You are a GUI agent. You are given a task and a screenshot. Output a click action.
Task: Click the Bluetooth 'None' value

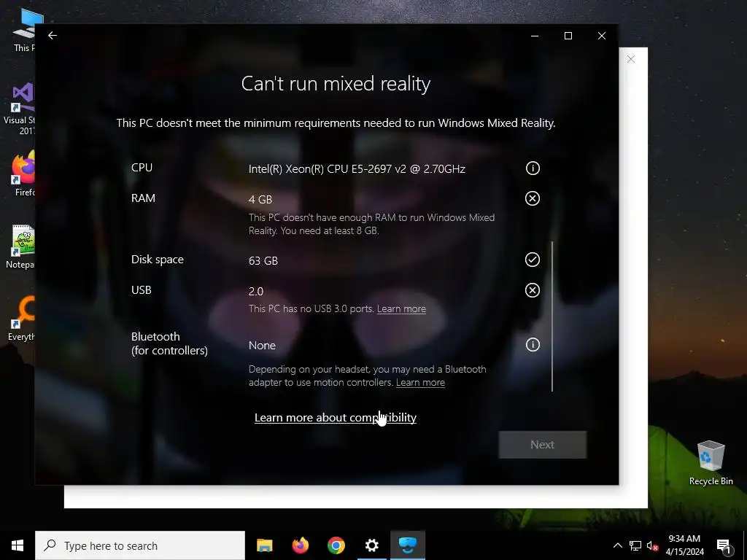262,346
